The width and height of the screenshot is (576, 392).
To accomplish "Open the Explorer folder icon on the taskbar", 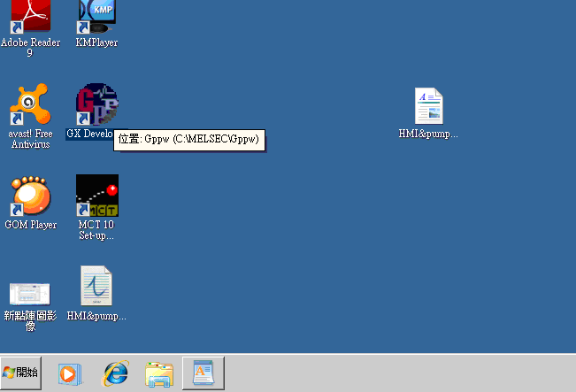I will [x=159, y=374].
